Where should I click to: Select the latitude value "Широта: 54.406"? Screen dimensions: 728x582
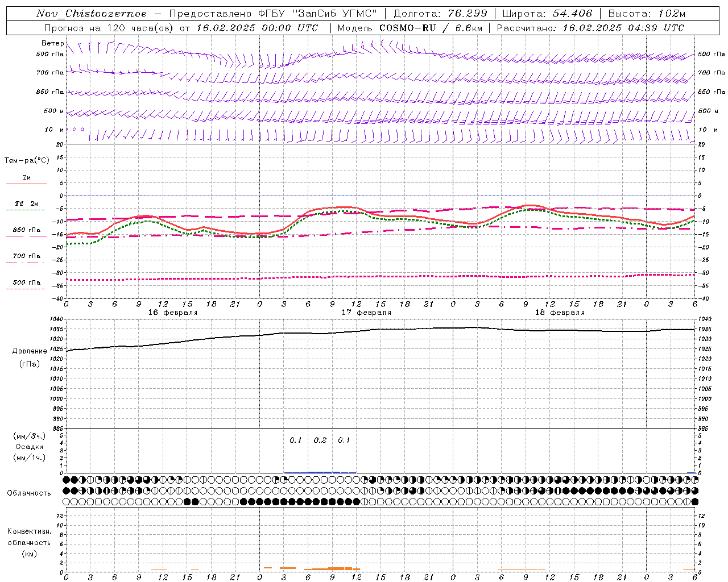click(547, 14)
